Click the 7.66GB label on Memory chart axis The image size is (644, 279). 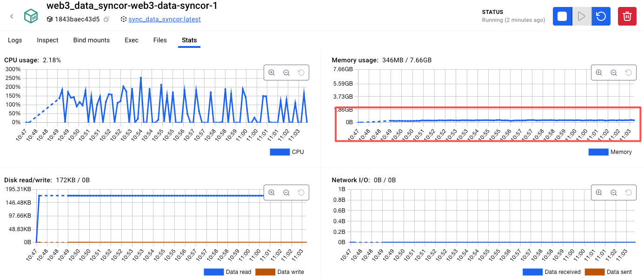coord(343,69)
